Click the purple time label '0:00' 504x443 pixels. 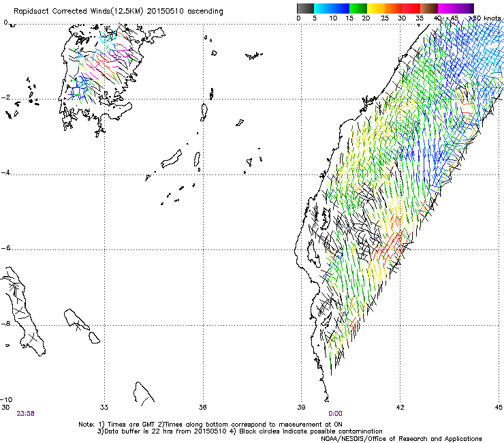click(335, 414)
